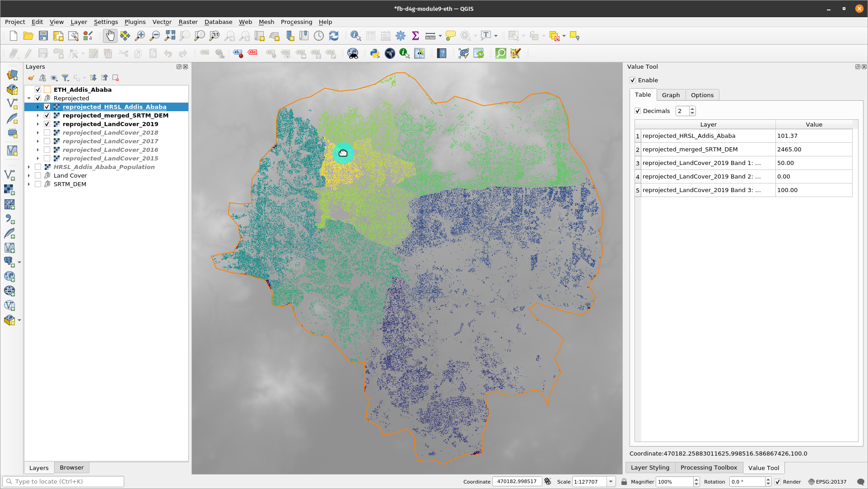The height and width of the screenshot is (489, 868).
Task: Collapse the Reprojected group
Action: [29, 98]
